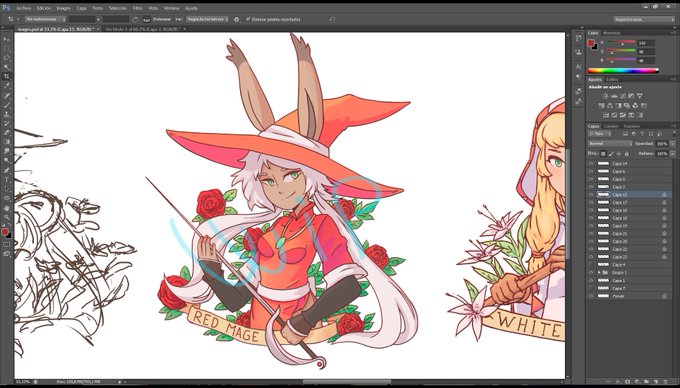The height and width of the screenshot is (388, 680).
Task: Open crop ratio preset dropdown
Action: (x=46, y=20)
